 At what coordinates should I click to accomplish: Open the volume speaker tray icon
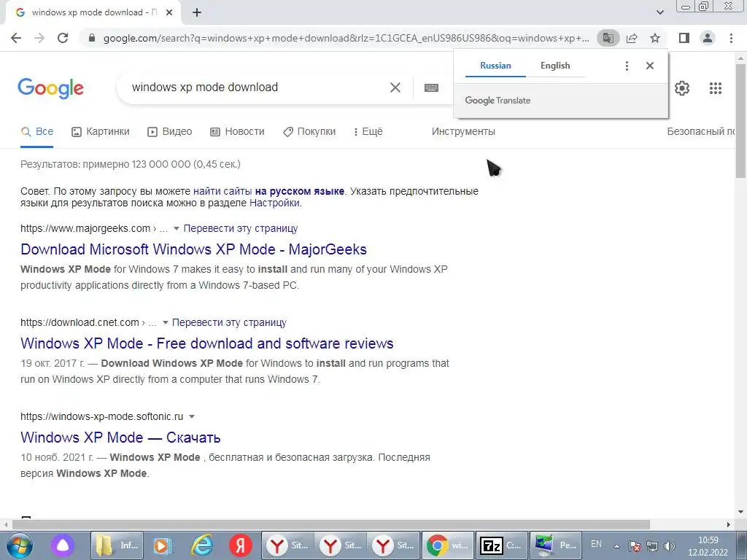click(x=670, y=546)
